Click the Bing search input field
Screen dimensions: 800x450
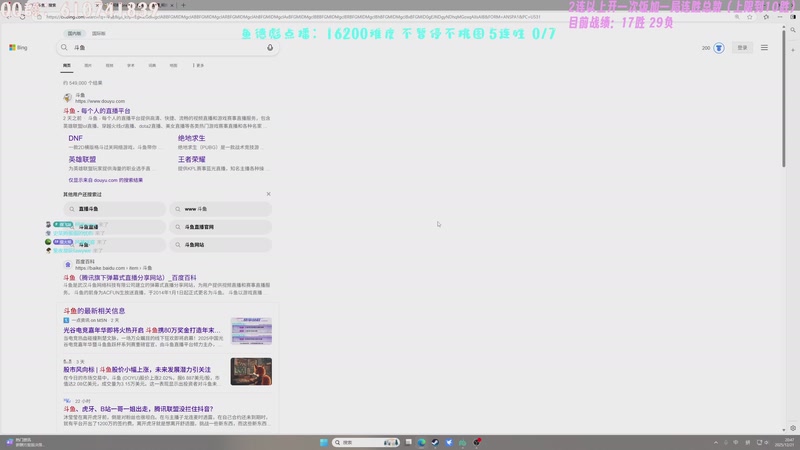point(167,47)
